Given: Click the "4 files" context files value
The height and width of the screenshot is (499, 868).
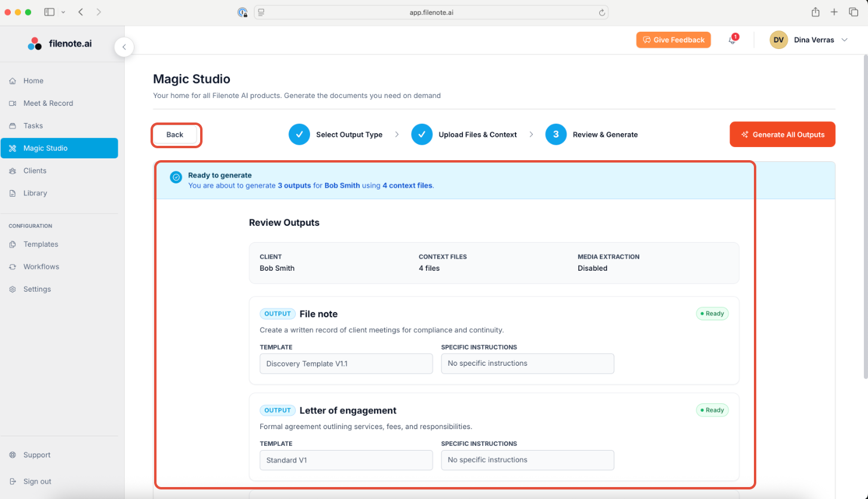Looking at the screenshot, I should (429, 268).
